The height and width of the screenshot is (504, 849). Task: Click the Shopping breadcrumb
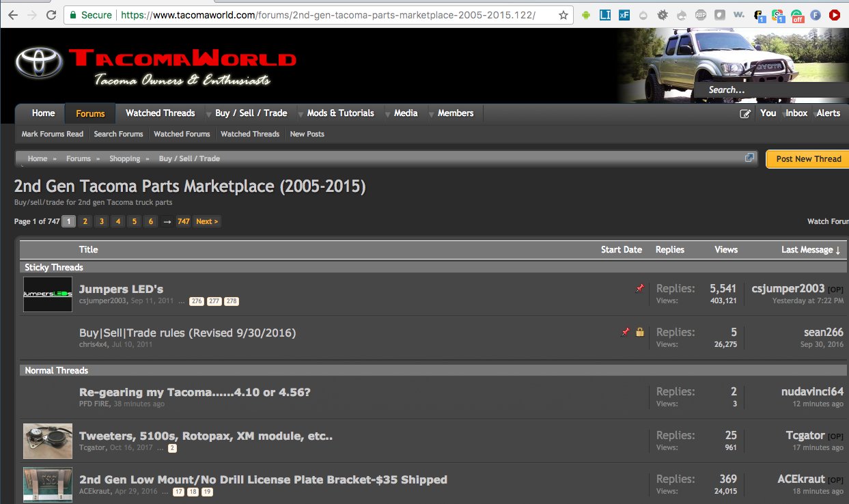click(124, 158)
